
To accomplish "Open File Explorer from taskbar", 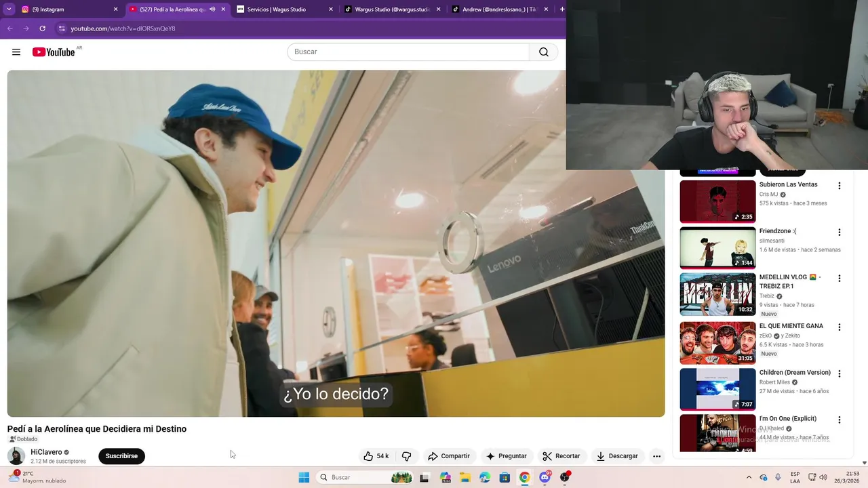I will click(x=465, y=477).
